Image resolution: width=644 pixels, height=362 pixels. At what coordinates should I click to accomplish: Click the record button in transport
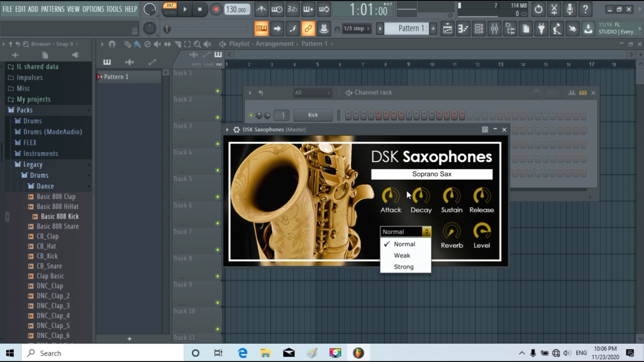[x=216, y=9]
